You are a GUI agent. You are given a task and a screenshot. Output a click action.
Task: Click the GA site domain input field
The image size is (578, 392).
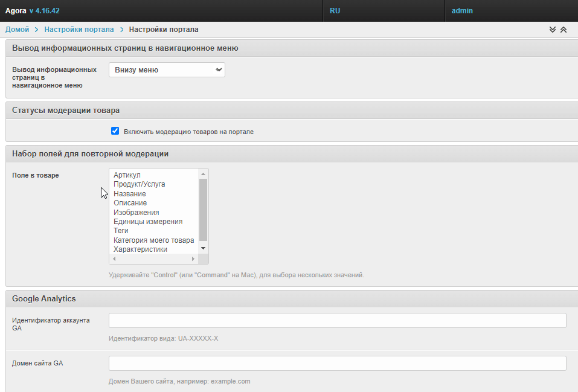click(x=337, y=363)
